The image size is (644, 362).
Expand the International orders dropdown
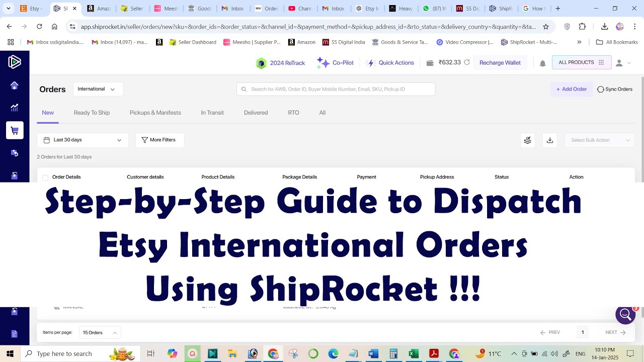click(98, 89)
